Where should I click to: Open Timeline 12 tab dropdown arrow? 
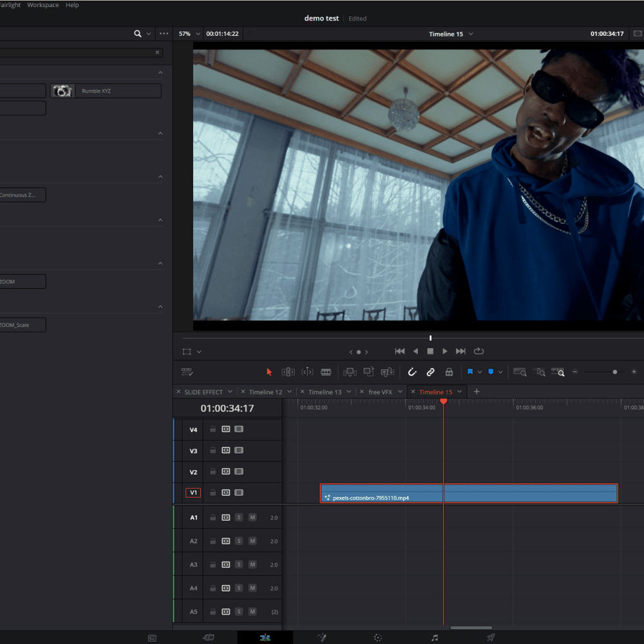click(290, 392)
